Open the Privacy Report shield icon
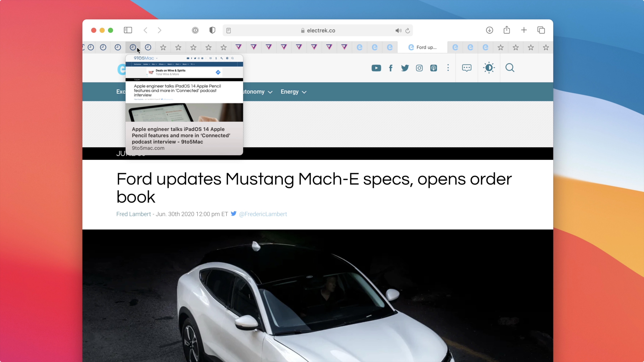The height and width of the screenshot is (362, 644). pos(212,30)
